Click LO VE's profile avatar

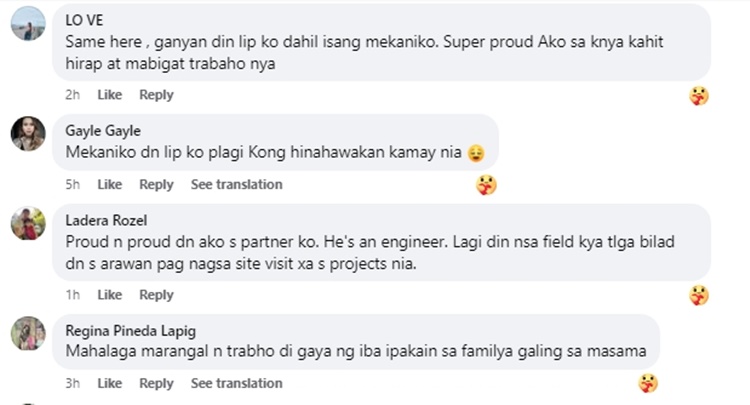click(x=28, y=23)
